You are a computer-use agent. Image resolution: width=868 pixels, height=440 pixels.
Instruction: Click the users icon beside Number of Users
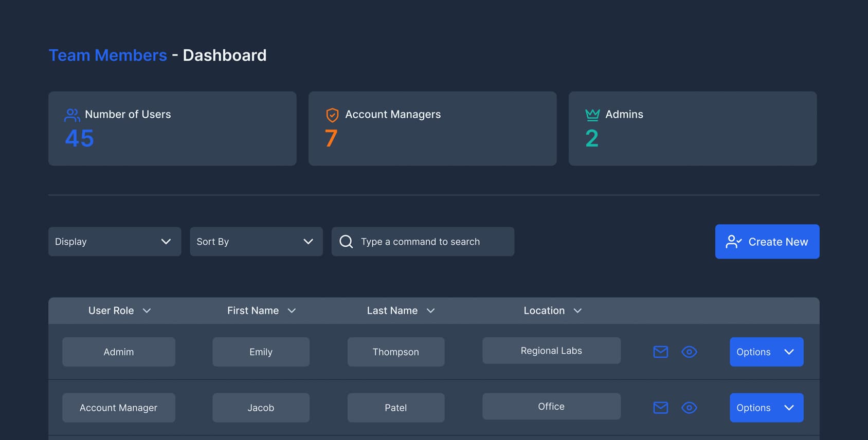[72, 115]
